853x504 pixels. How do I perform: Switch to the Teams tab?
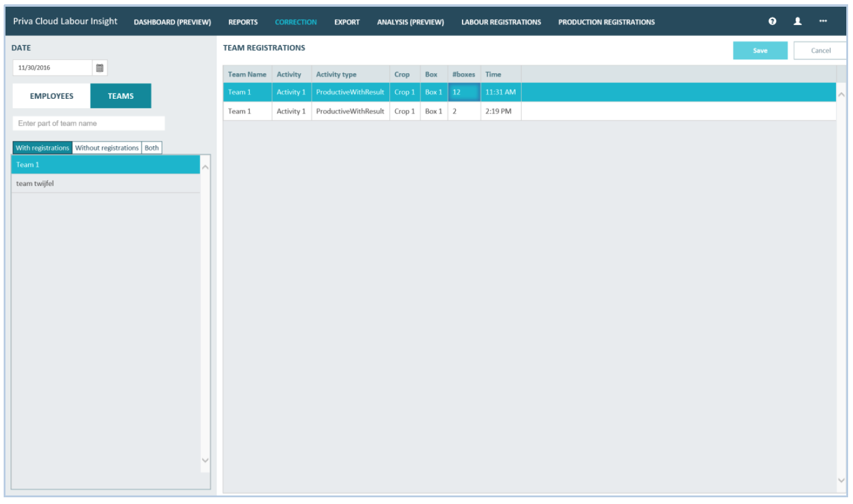click(121, 96)
